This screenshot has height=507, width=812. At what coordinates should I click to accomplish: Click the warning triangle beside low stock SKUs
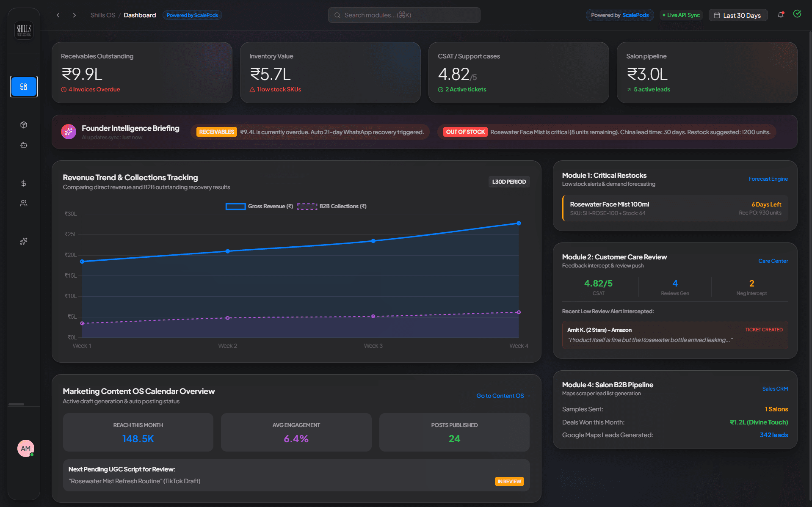tap(252, 90)
